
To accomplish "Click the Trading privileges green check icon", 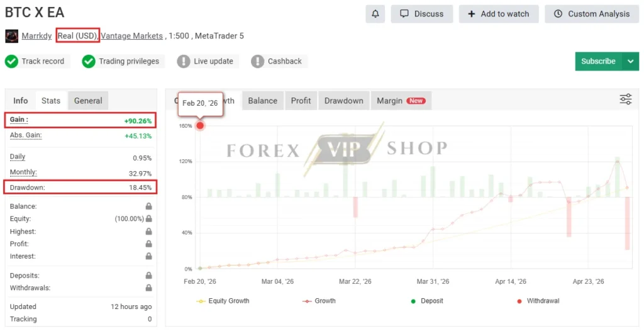I will coord(89,61).
